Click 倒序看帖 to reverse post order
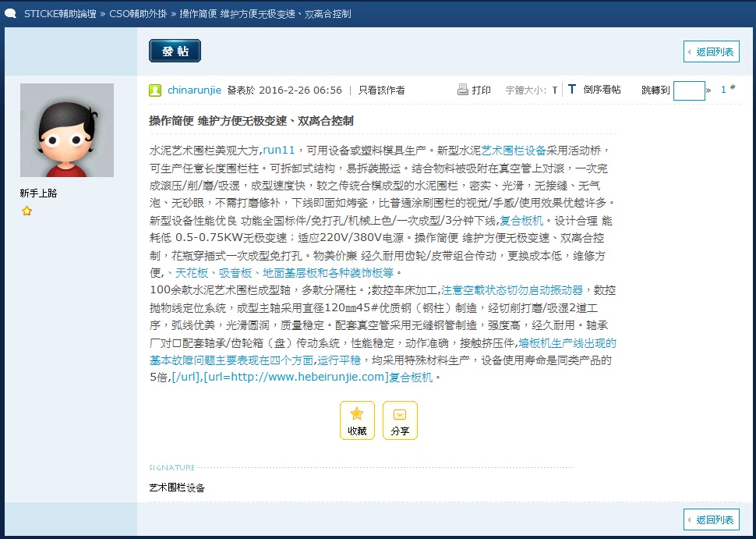Screen dimensions: 756x539 602,90
